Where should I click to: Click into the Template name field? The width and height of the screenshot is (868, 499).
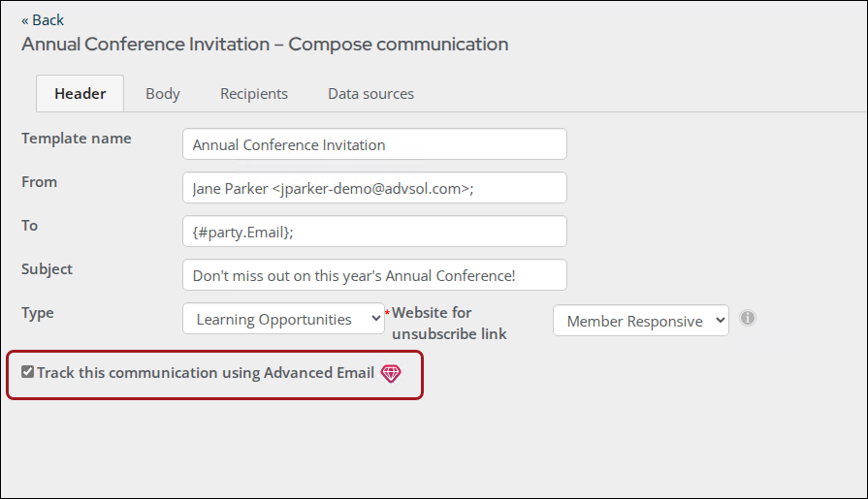[x=374, y=144]
